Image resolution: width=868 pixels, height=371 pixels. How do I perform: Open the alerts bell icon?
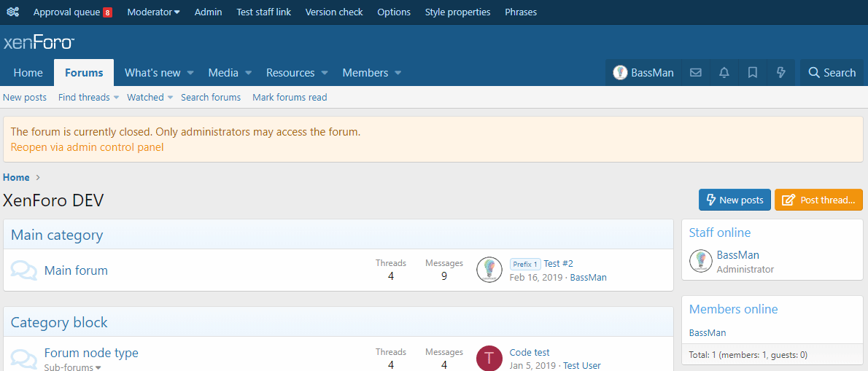724,73
